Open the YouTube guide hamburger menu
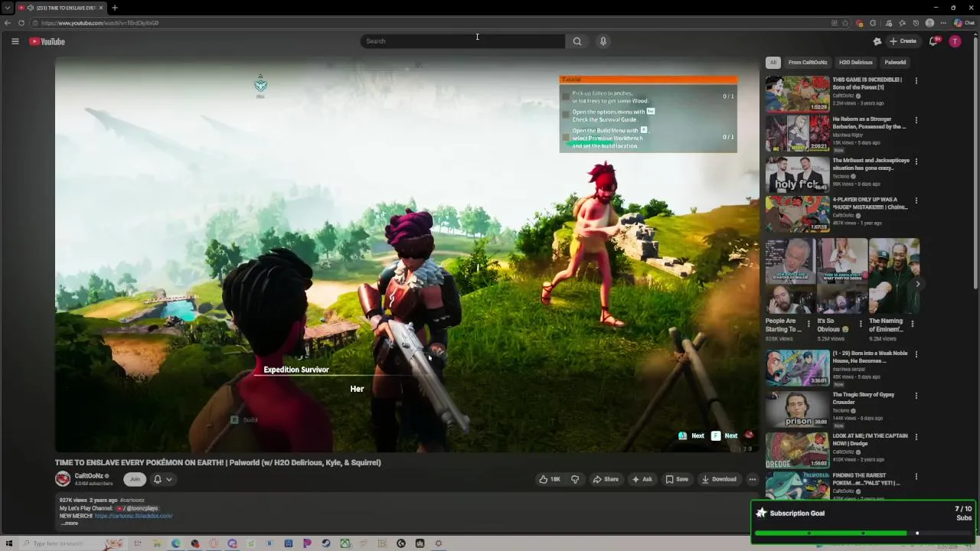The width and height of the screenshot is (980, 551). (15, 41)
